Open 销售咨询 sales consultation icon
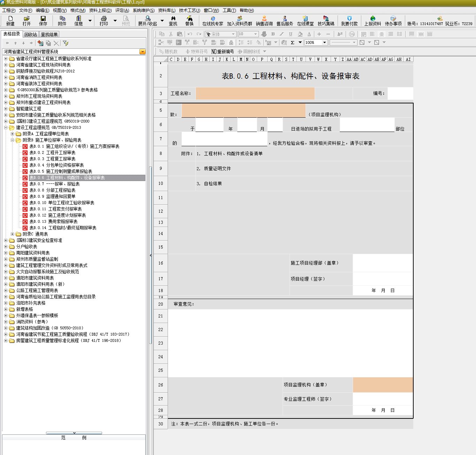476x455 pixels. coord(264,21)
